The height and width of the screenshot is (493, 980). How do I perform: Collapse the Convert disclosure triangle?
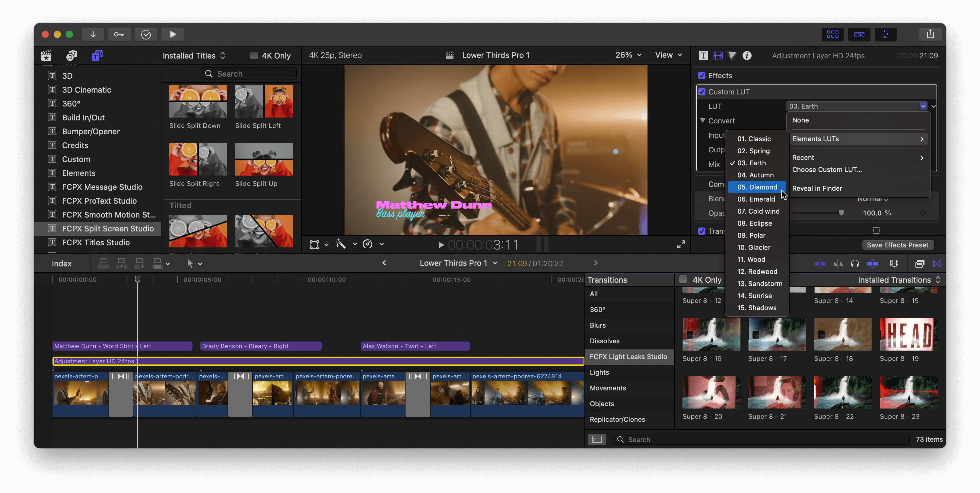(703, 121)
